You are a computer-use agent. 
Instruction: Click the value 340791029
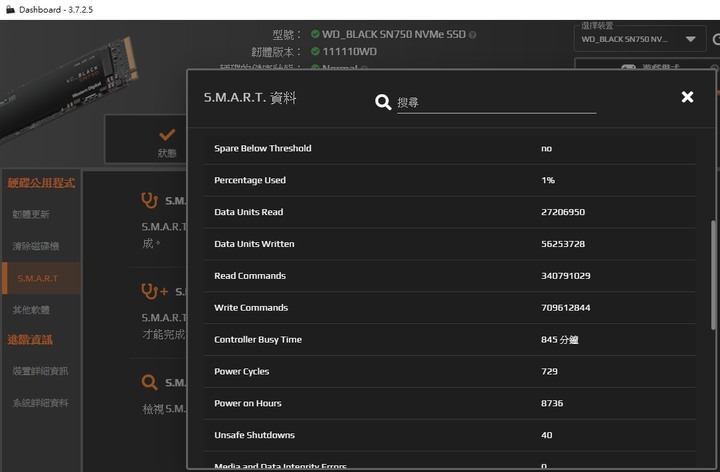coord(565,276)
